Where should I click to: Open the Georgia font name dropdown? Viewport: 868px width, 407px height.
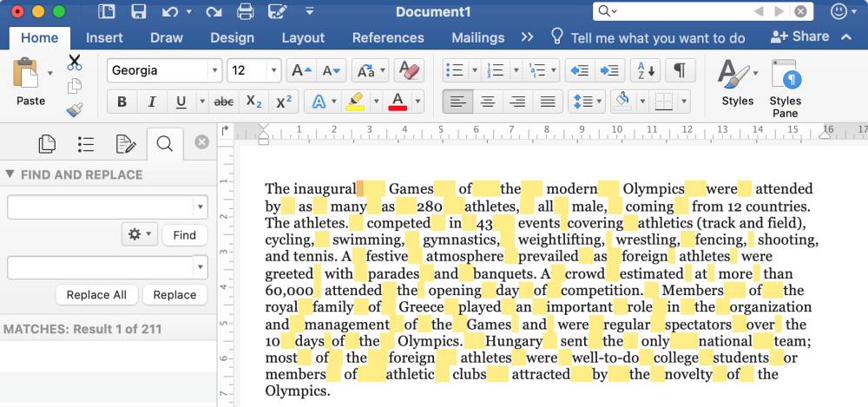pyautogui.click(x=214, y=70)
